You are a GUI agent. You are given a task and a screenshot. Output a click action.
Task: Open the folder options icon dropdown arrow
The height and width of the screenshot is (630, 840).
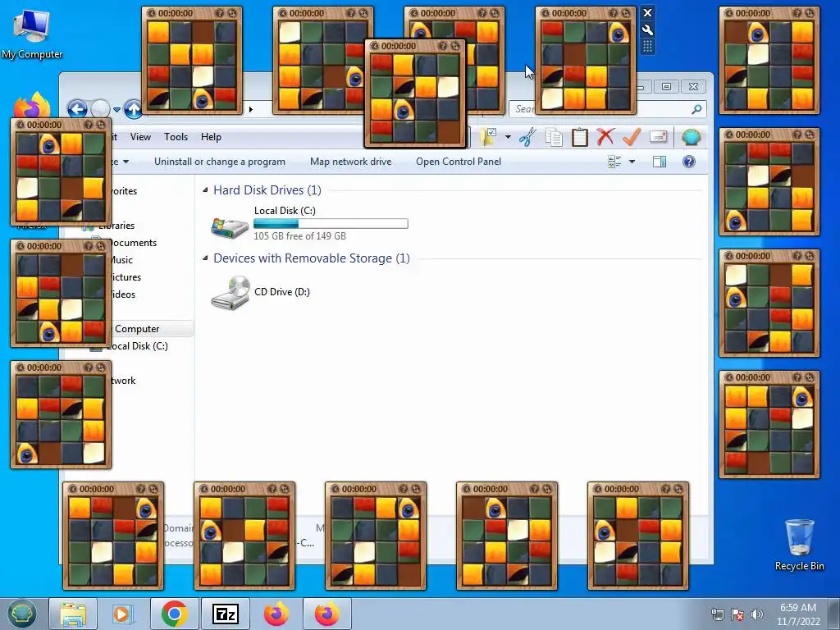507,137
